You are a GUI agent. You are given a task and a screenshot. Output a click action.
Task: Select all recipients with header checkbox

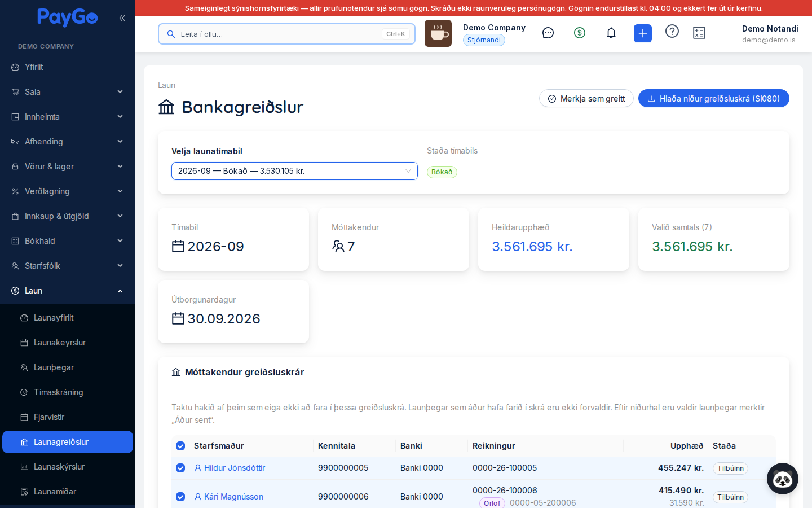coord(180,446)
